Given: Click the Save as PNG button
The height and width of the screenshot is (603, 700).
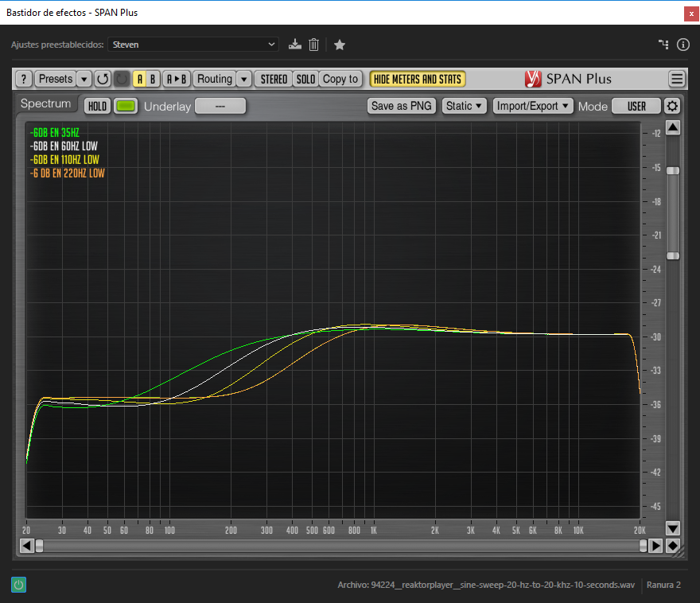Looking at the screenshot, I should point(402,106).
